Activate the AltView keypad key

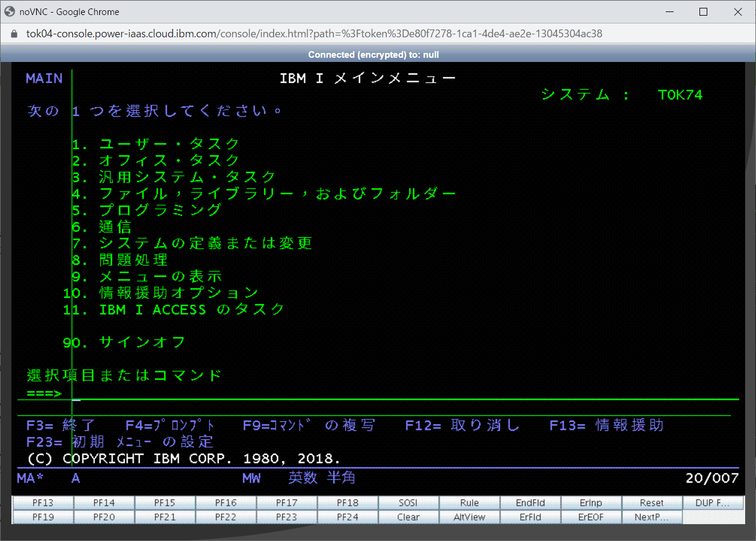point(469,517)
